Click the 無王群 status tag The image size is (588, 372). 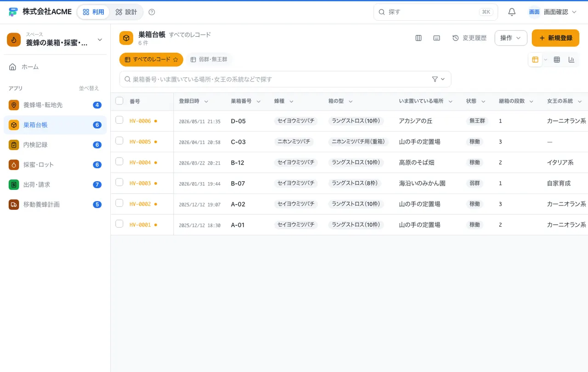pos(477,121)
